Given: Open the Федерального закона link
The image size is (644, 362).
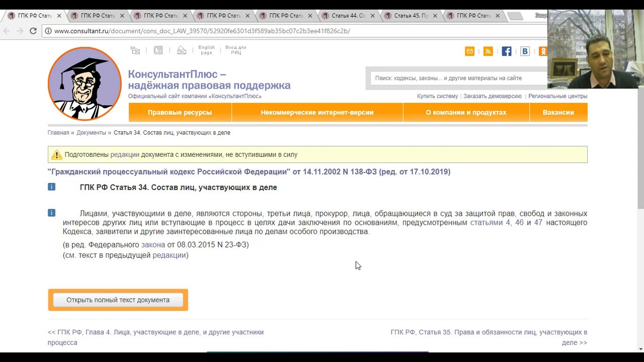Looking at the screenshot, I should [153, 245].
